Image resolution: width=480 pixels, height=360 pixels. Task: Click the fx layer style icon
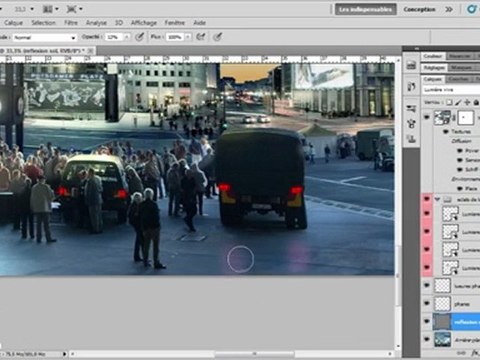coord(475,353)
